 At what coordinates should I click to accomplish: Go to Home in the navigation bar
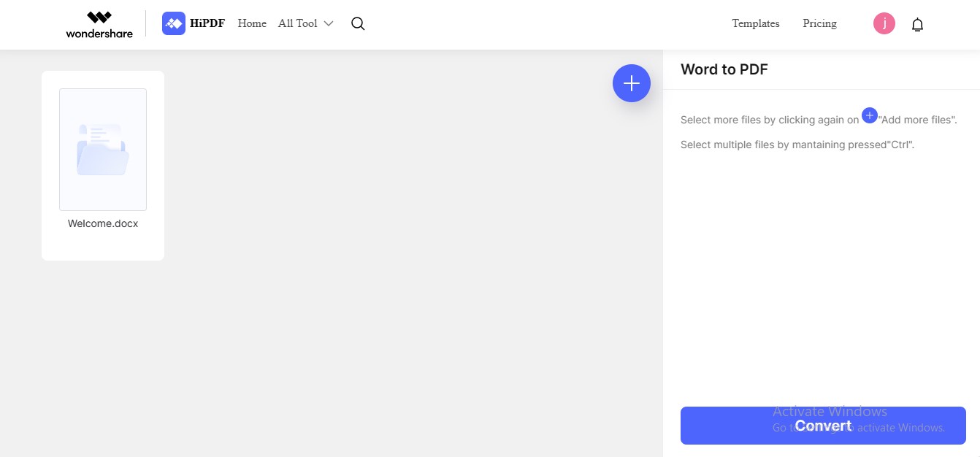click(252, 23)
